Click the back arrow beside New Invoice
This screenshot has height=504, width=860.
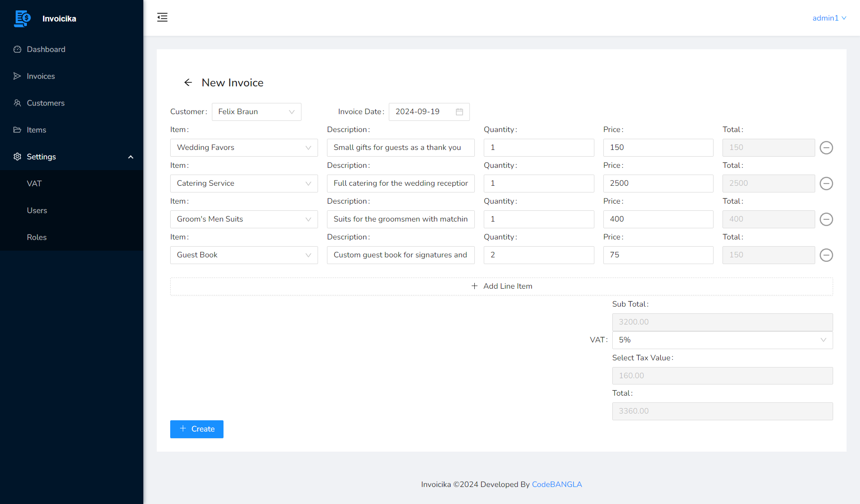pos(188,83)
